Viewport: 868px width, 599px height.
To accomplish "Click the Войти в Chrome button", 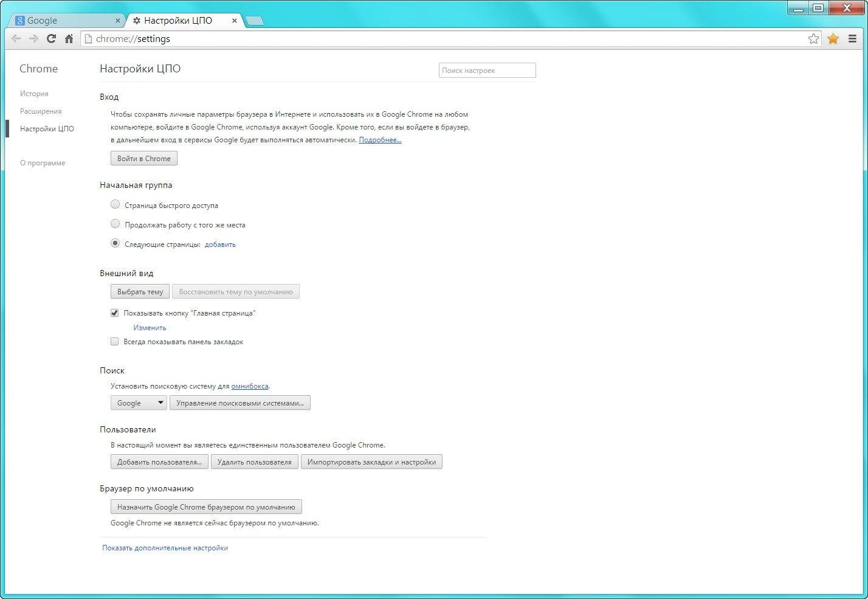I will click(144, 158).
